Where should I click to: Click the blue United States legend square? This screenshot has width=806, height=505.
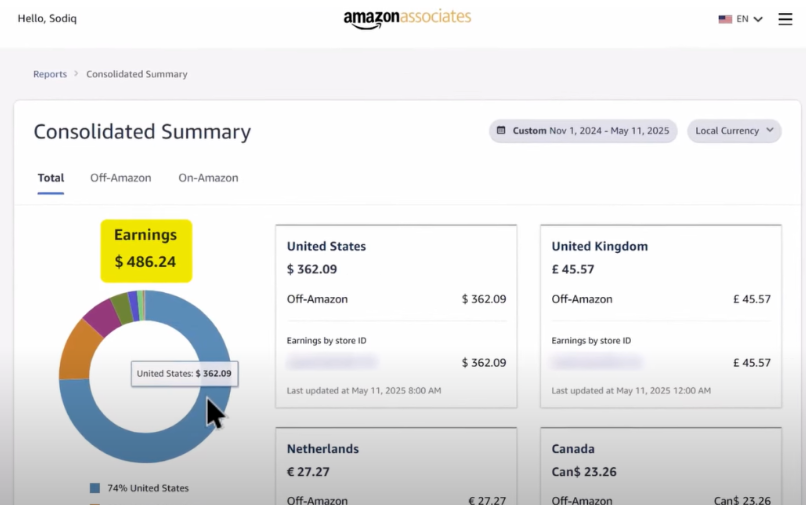pyautogui.click(x=95, y=488)
